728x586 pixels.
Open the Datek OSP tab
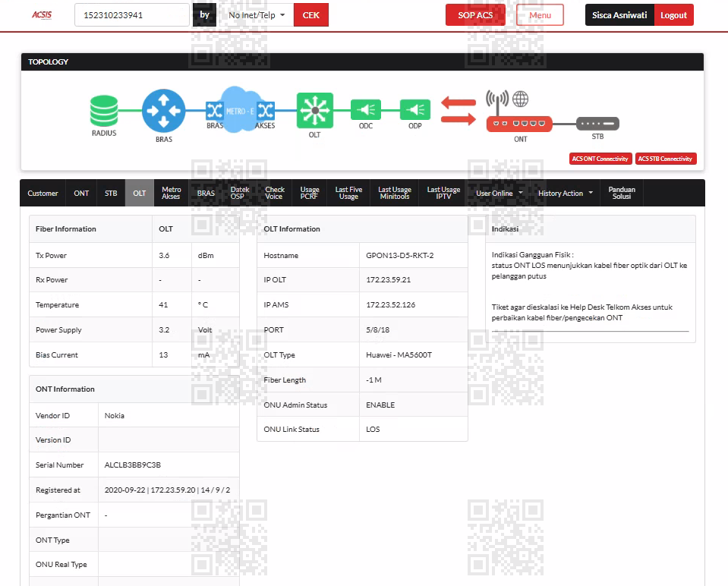[240, 193]
